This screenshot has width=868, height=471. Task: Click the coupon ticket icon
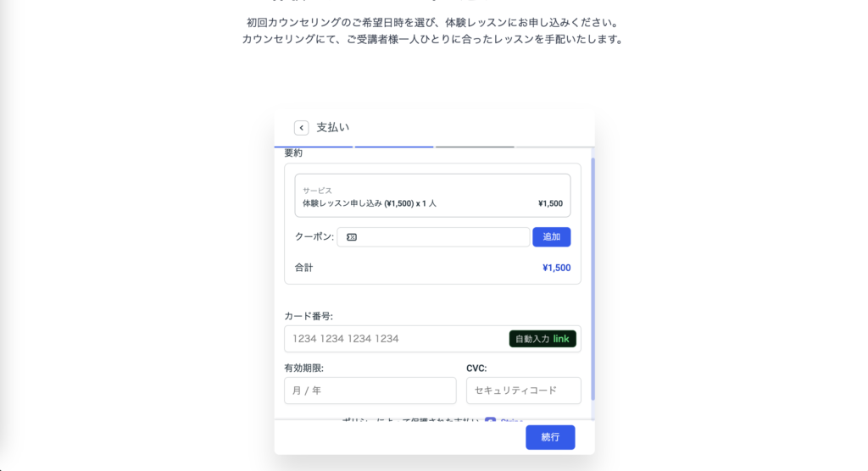(x=352, y=237)
